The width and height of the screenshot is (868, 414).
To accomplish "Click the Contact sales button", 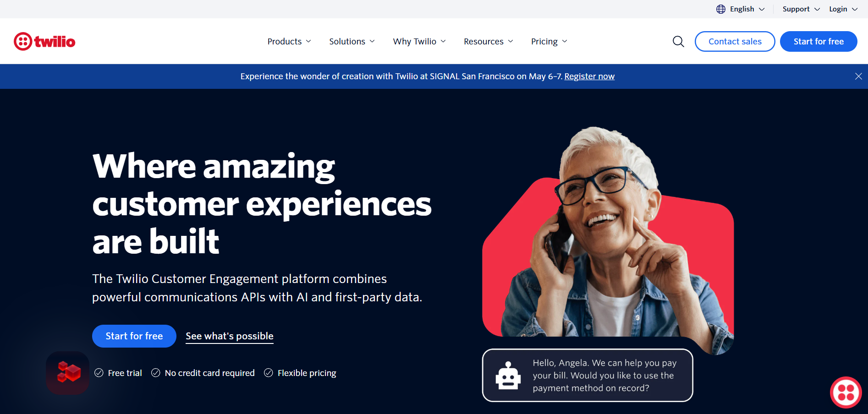I will click(x=735, y=42).
